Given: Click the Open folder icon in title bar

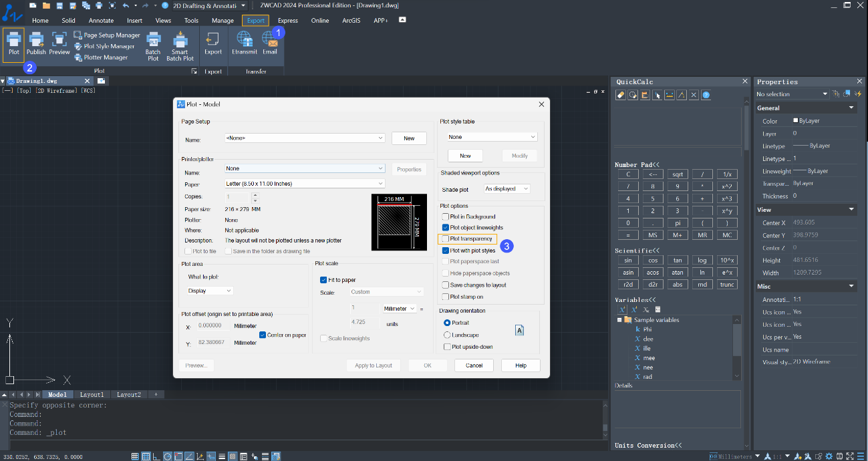Looking at the screenshot, I should [46, 5].
